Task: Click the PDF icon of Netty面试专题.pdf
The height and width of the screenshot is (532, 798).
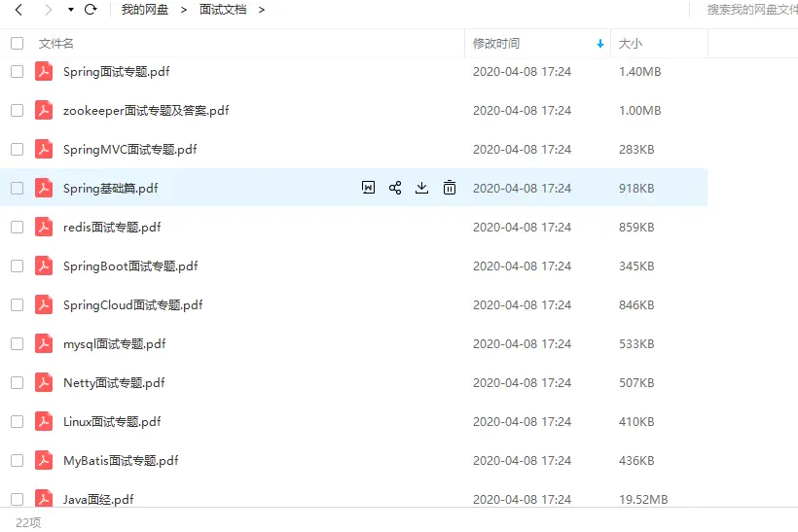Action: 44,382
